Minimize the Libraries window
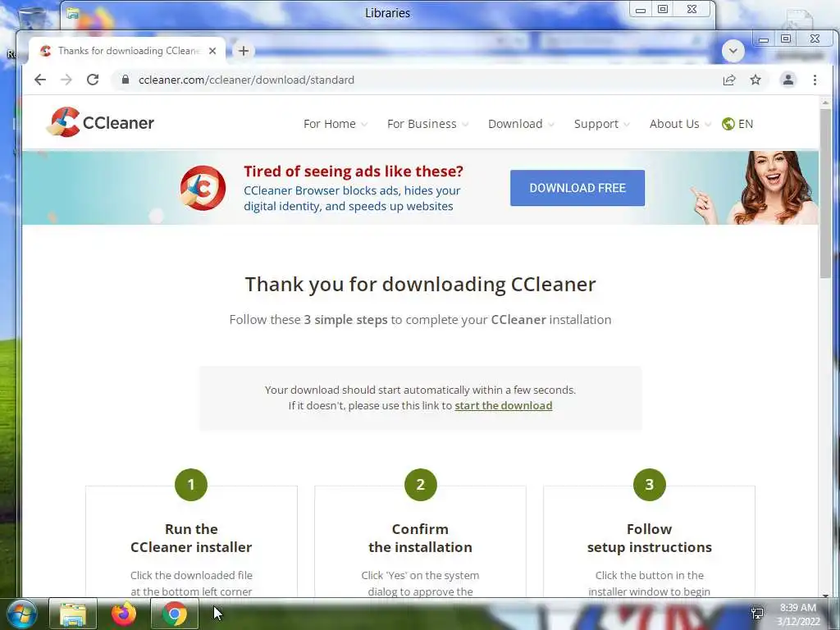The image size is (840, 630). pos(641,9)
